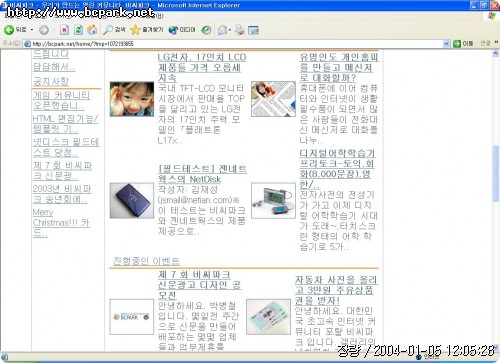This screenshot has width=500, height=363.
Task: Open sidebar link 제 7 회 비씨파크 신문광..
Action: (62, 171)
